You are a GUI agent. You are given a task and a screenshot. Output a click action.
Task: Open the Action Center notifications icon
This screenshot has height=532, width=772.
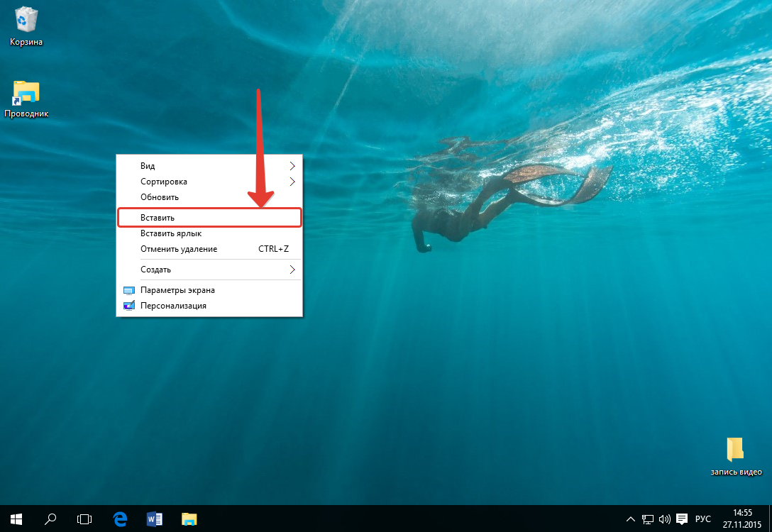682,519
